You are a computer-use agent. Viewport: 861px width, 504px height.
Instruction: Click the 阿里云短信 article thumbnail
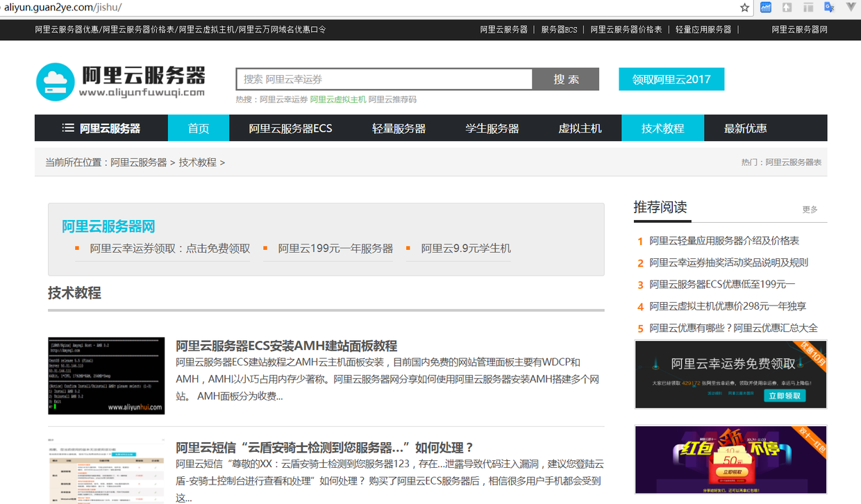106,471
